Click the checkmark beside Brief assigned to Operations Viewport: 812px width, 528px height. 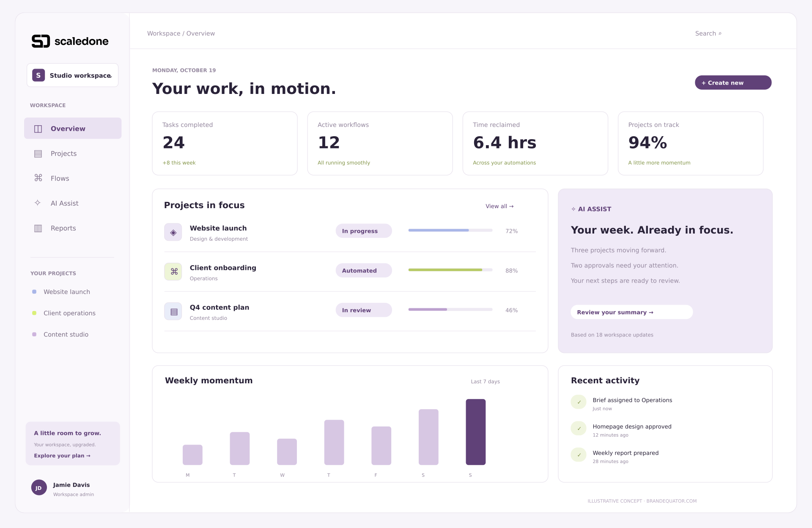[579, 402]
